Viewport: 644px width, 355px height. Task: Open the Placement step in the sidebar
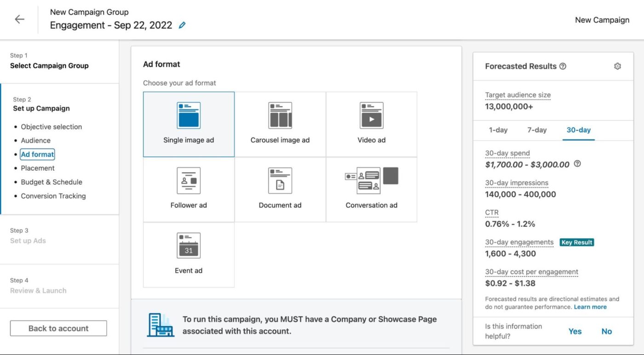pos(37,168)
